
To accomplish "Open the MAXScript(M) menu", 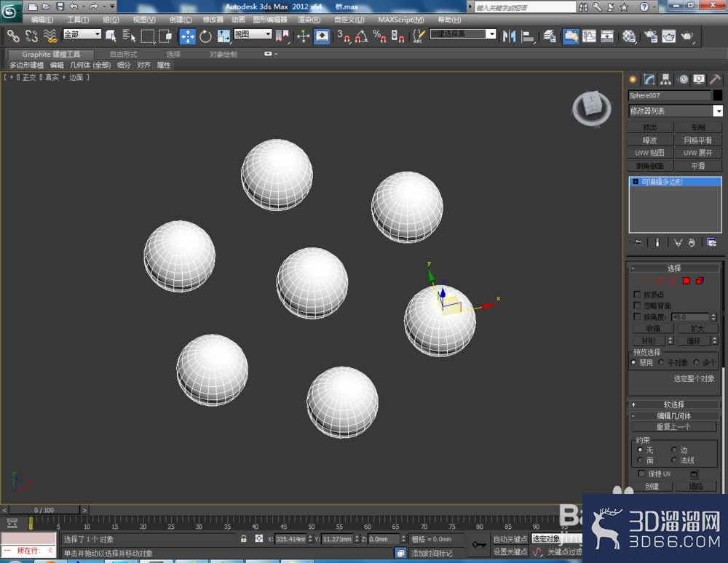I will (400, 20).
